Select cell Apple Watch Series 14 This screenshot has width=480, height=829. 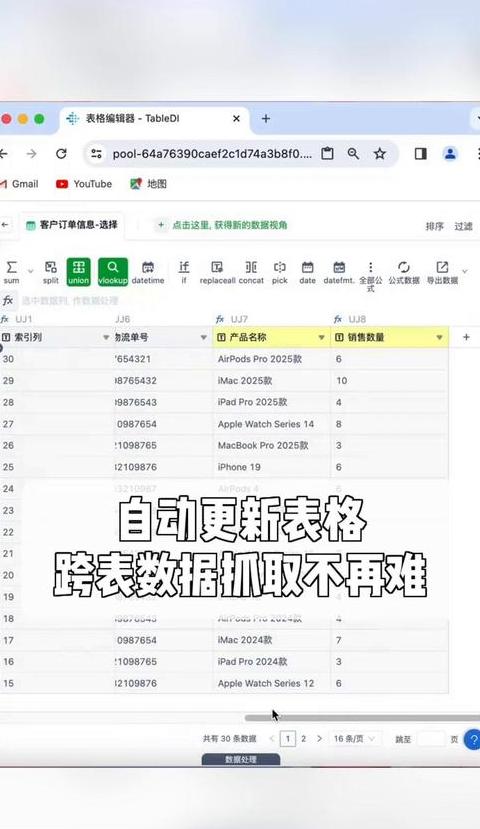(272, 424)
